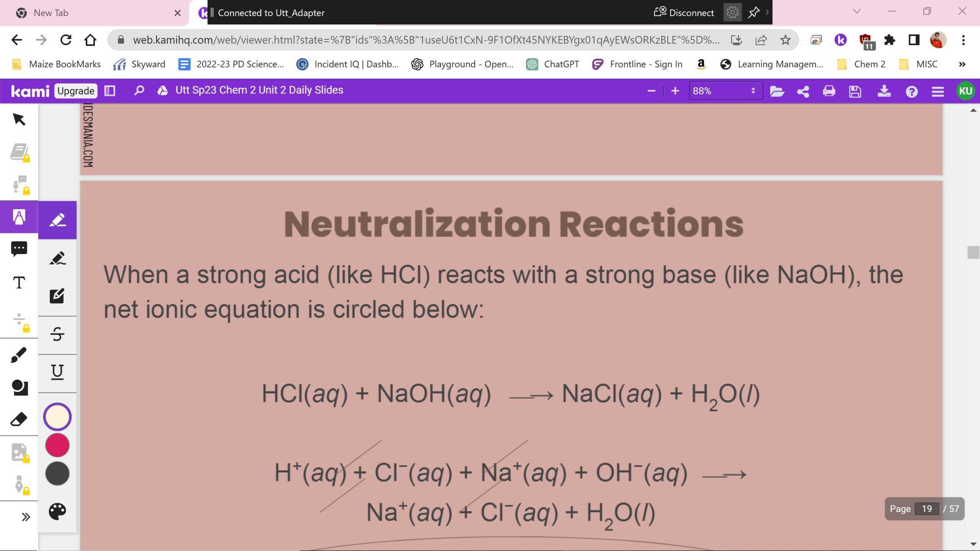Pick the pink highlighter color swatch
The height and width of the screenshot is (551, 980).
(x=57, y=445)
